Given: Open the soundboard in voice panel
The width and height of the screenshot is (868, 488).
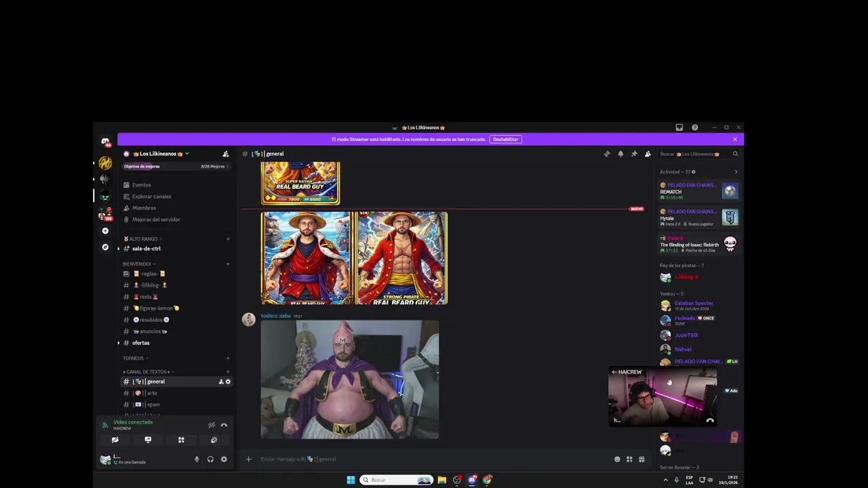Looking at the screenshot, I should (214, 440).
